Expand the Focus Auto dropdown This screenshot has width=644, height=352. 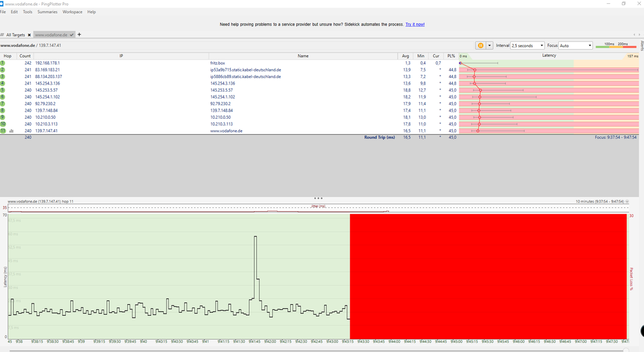click(x=576, y=46)
